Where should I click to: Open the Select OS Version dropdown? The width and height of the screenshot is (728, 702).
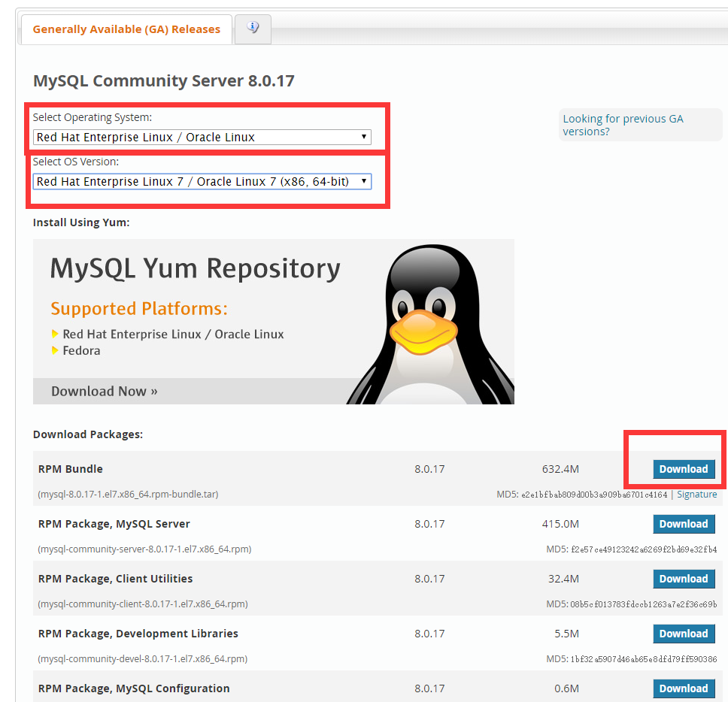tap(202, 181)
